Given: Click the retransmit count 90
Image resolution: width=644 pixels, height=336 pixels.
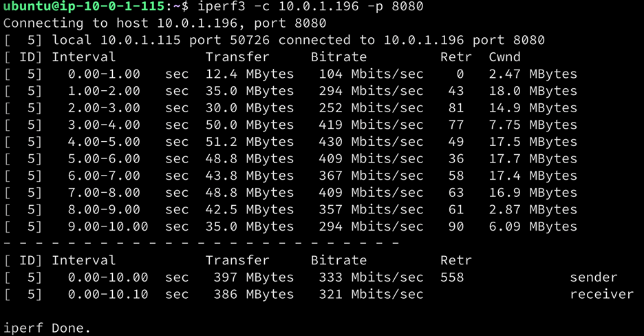Looking at the screenshot, I should click(455, 227).
